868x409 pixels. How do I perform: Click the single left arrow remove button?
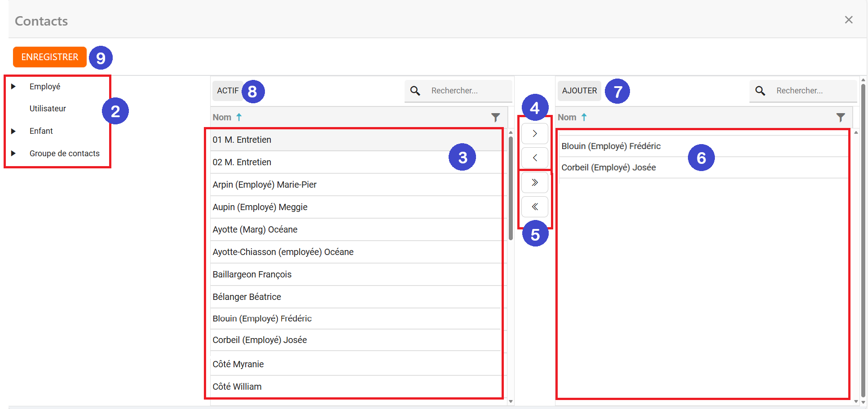[534, 158]
